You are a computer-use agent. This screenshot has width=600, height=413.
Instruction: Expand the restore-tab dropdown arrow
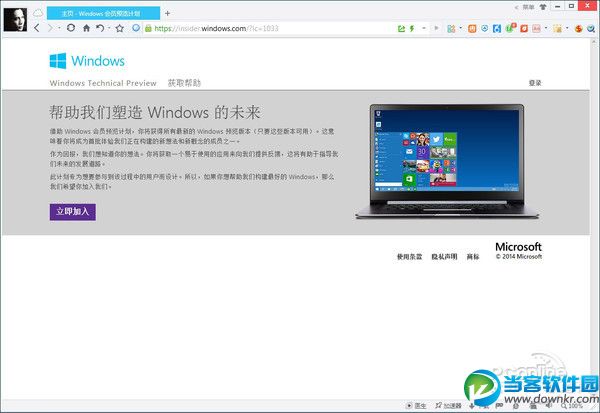(x=109, y=28)
